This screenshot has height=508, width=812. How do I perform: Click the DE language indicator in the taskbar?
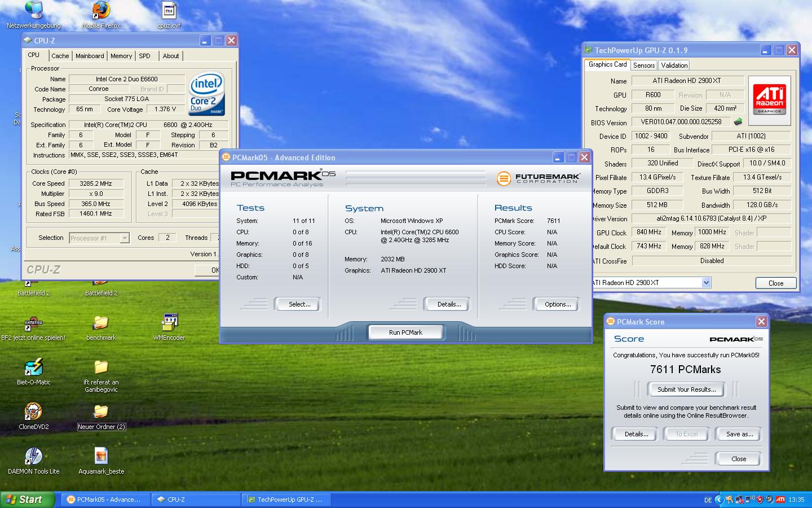pyautogui.click(x=708, y=500)
